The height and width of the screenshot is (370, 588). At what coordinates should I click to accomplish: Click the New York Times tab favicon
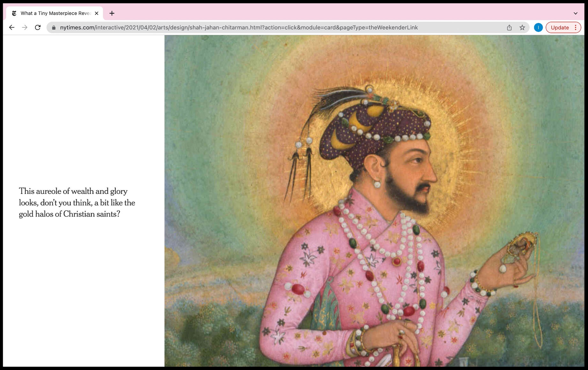coord(14,13)
